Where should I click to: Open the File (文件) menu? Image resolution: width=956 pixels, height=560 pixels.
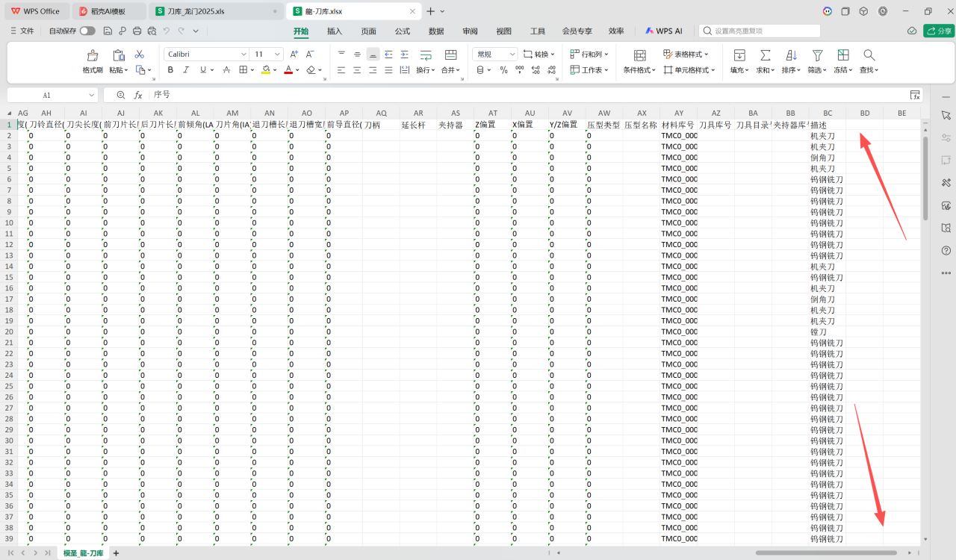coord(22,31)
